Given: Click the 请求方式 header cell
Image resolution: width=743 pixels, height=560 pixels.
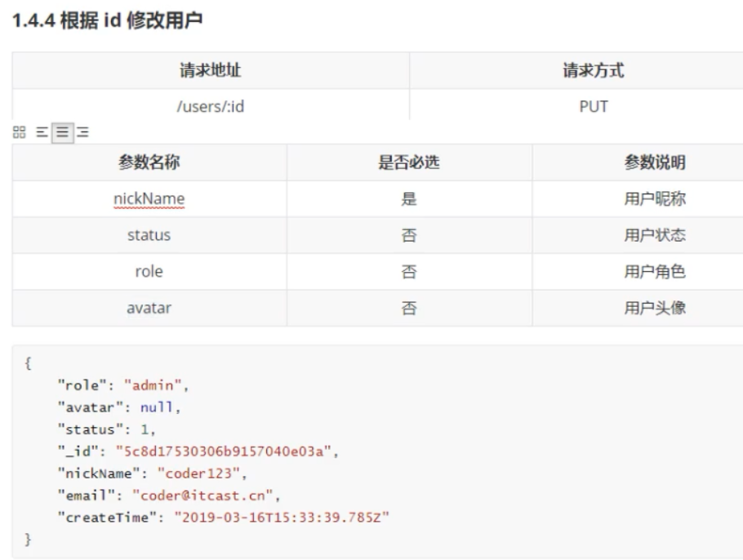Looking at the screenshot, I should click(594, 71).
